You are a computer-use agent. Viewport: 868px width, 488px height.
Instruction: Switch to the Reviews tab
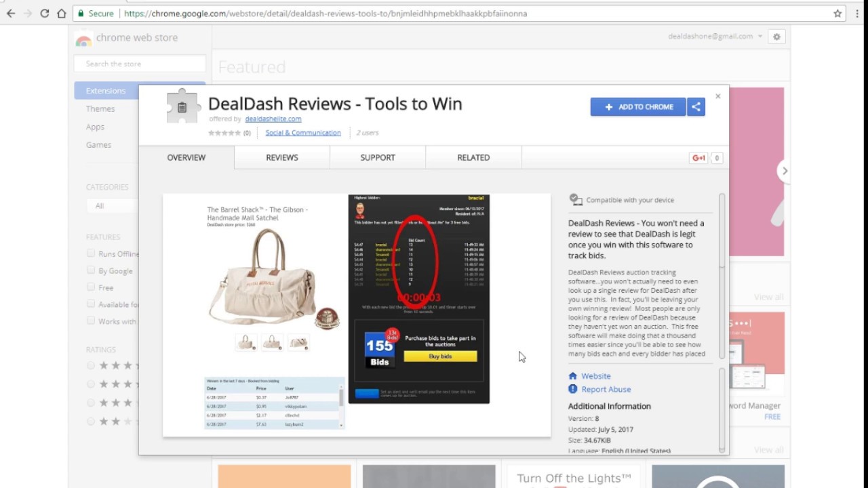coord(282,158)
